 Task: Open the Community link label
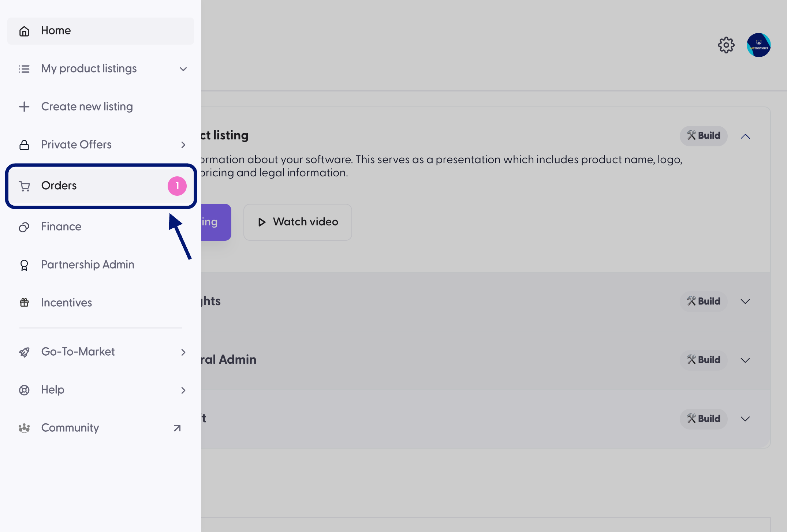coord(70,428)
